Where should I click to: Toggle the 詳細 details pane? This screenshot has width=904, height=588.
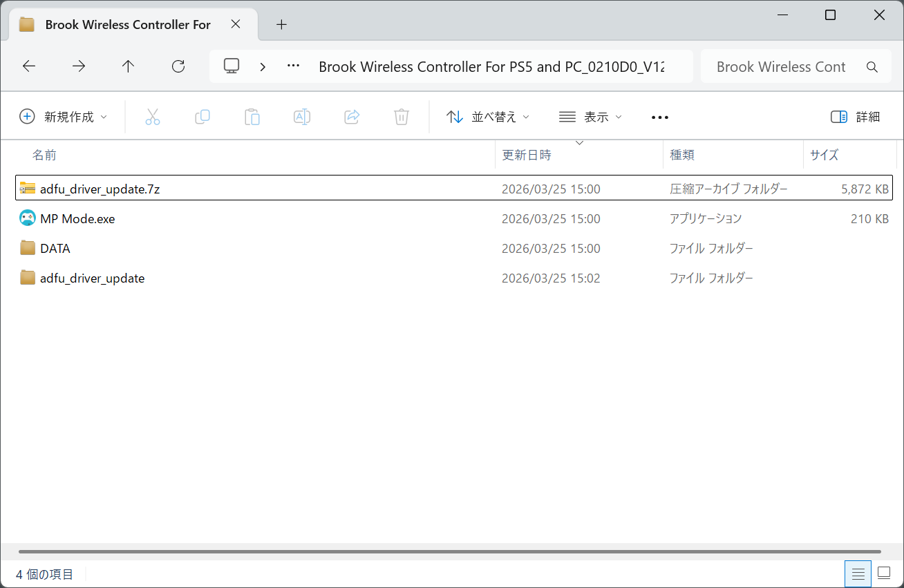(855, 117)
